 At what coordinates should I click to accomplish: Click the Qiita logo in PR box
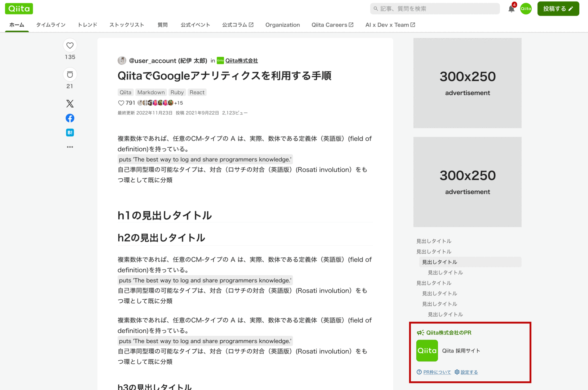coord(427,351)
